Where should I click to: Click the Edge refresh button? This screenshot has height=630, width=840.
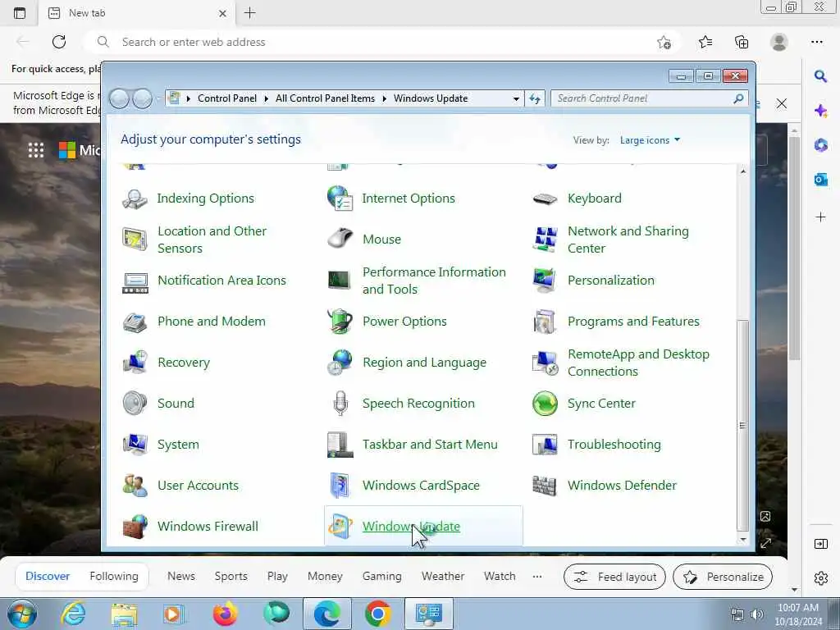point(59,42)
